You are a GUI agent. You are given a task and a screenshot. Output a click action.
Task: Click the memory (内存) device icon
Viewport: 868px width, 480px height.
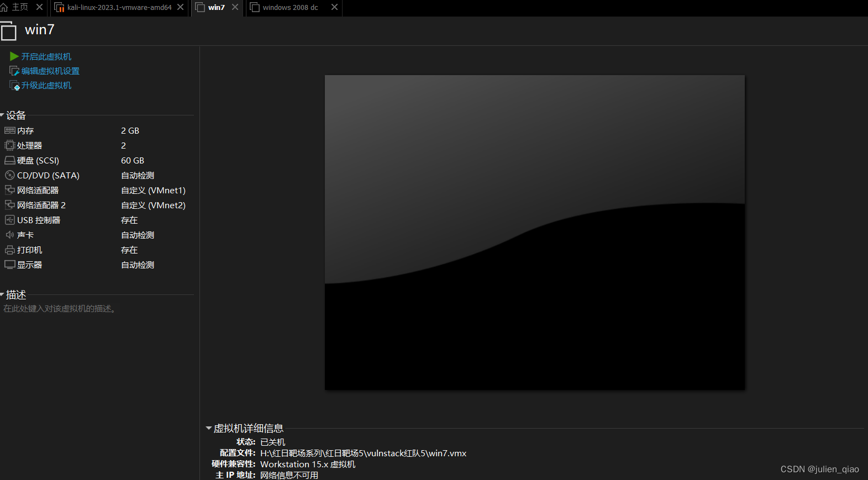pyautogui.click(x=10, y=130)
